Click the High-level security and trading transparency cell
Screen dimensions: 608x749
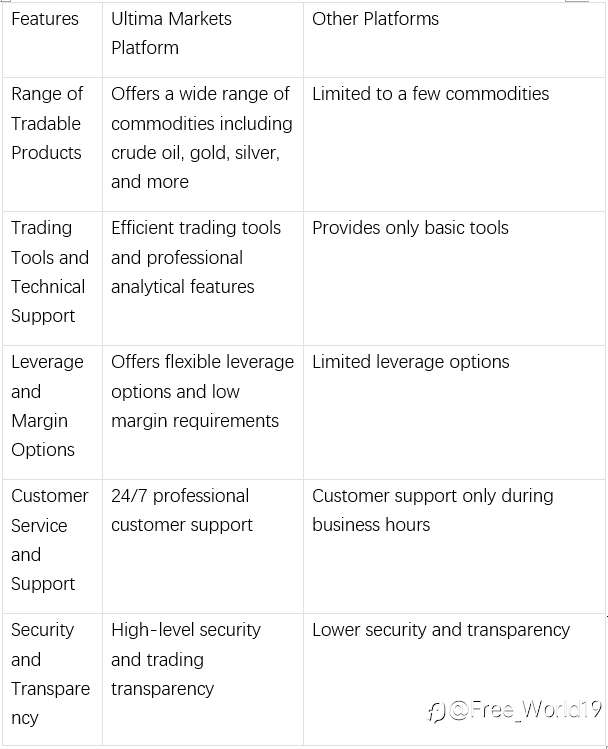click(x=203, y=679)
